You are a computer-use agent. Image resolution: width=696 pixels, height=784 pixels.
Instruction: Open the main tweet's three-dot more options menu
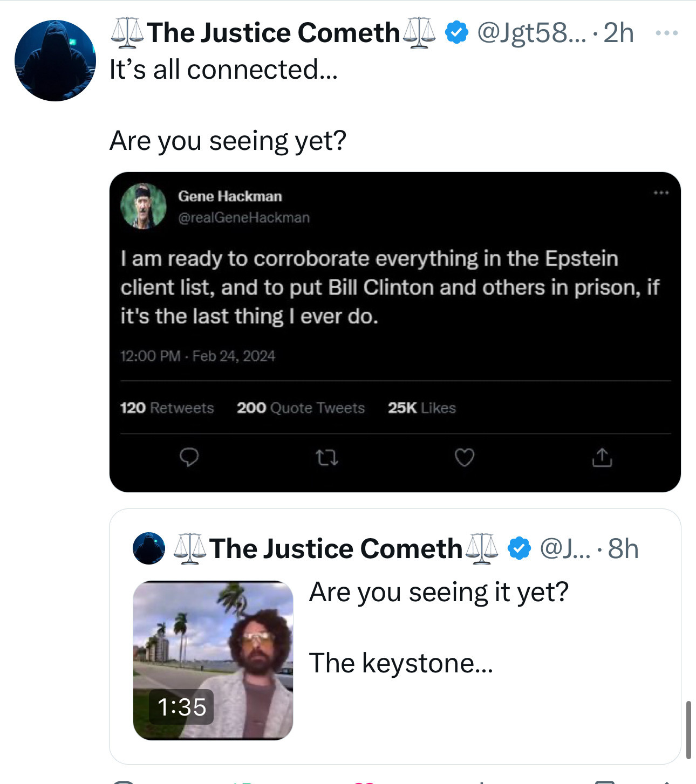coord(667,33)
